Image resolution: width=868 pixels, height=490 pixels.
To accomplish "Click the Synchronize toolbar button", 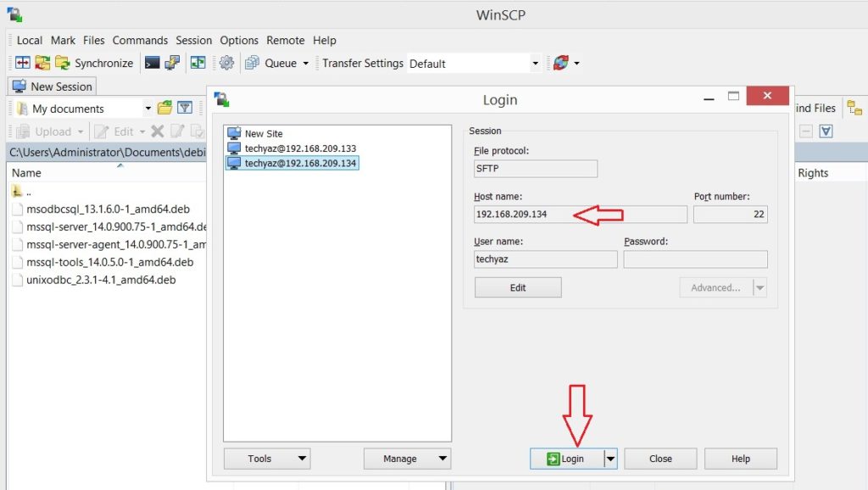I will (x=94, y=63).
